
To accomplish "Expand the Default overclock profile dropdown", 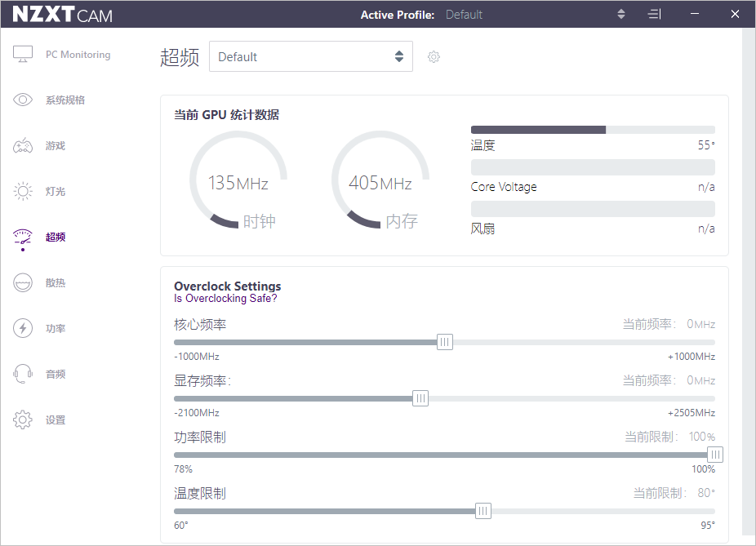I will [x=310, y=57].
